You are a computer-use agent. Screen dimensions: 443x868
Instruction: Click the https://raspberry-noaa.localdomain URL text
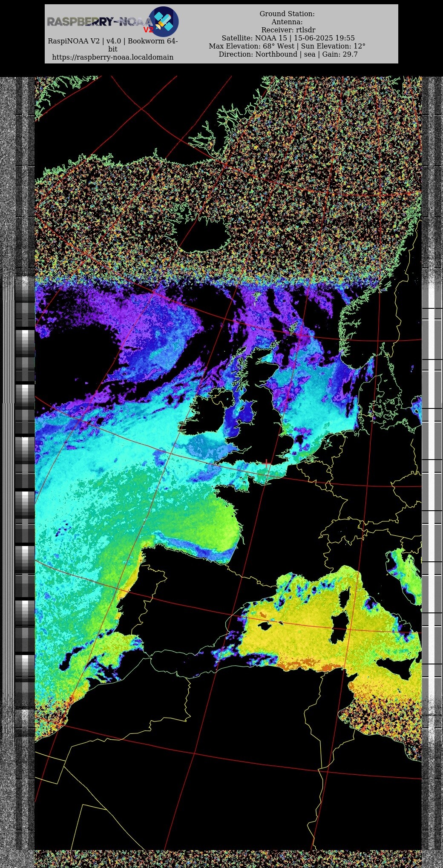[x=113, y=57]
